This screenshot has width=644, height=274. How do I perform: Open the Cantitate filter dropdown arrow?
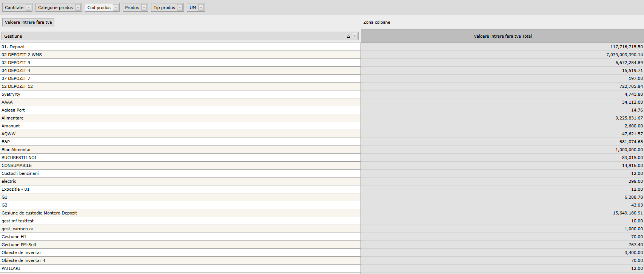pyautogui.click(x=28, y=8)
